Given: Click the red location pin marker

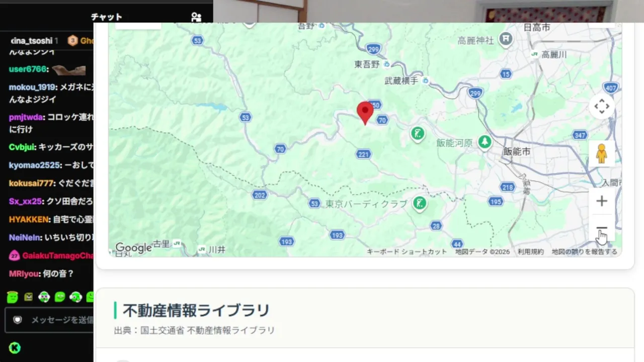Looking at the screenshot, I should [x=365, y=113].
